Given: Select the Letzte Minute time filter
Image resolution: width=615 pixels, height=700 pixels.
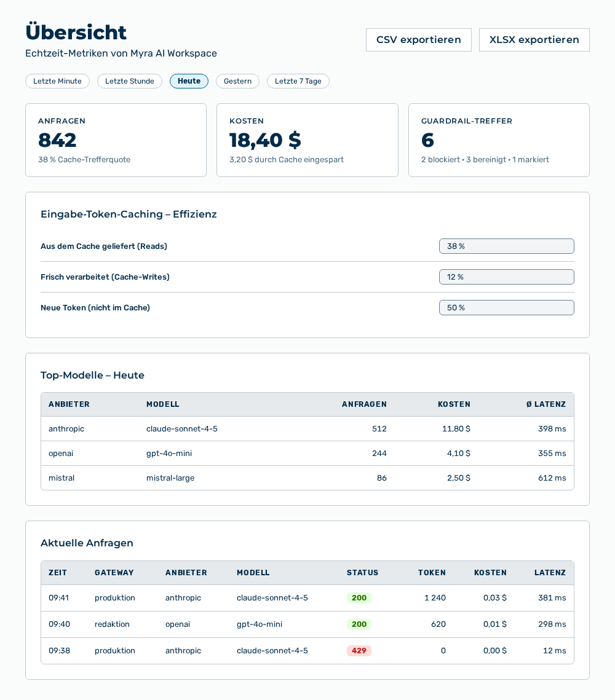Looking at the screenshot, I should coord(58,81).
